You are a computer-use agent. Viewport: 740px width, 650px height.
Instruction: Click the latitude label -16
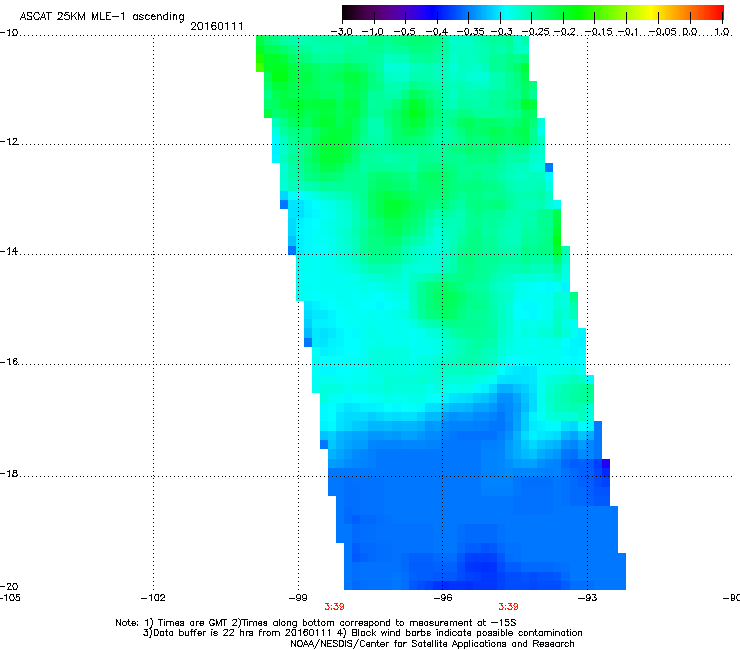9,362
